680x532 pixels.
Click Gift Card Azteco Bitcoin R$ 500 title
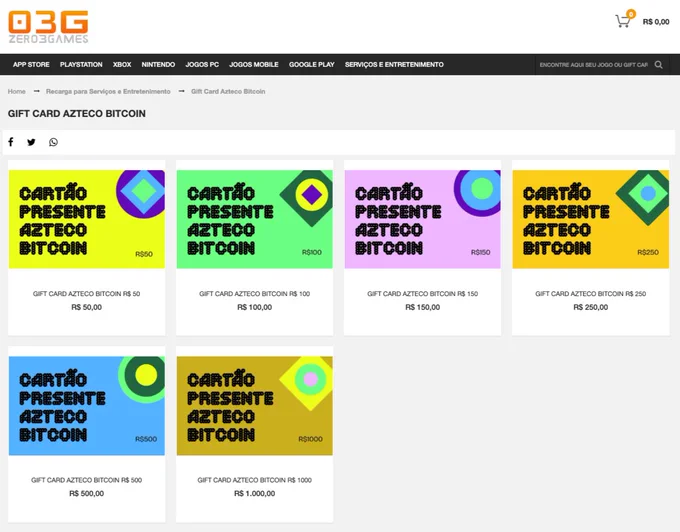click(x=87, y=480)
